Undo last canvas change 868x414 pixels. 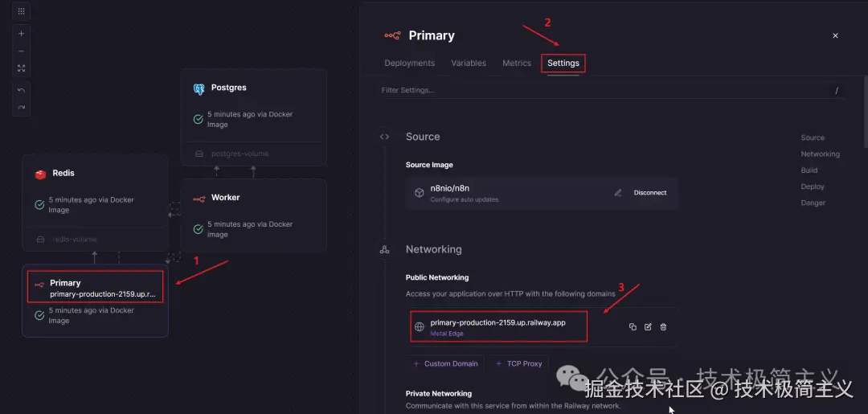[x=21, y=90]
